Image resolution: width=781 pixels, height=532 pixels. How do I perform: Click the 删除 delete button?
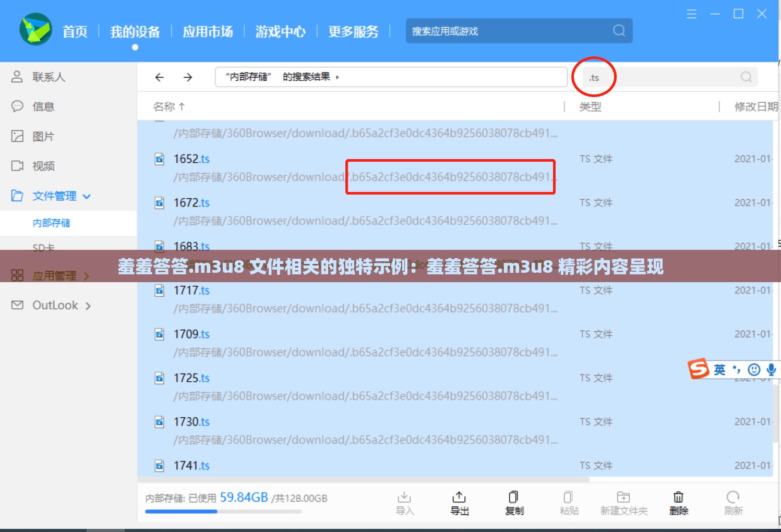(x=679, y=503)
